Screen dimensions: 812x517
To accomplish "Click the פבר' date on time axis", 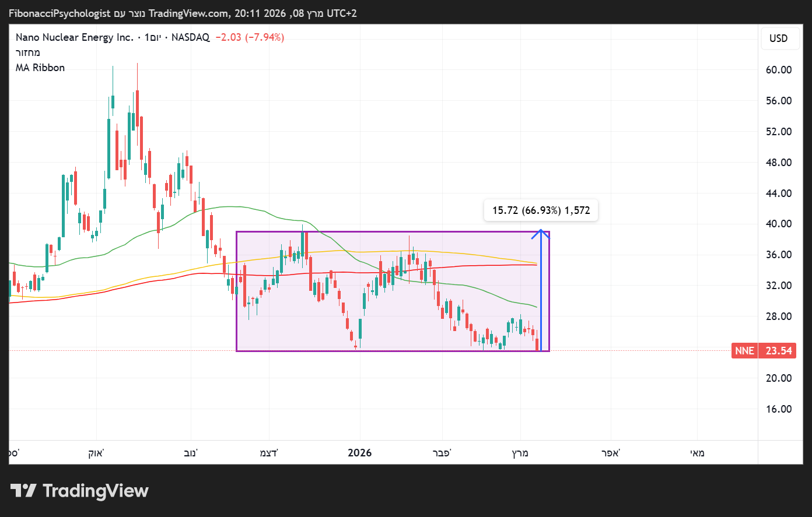I will click(442, 453).
